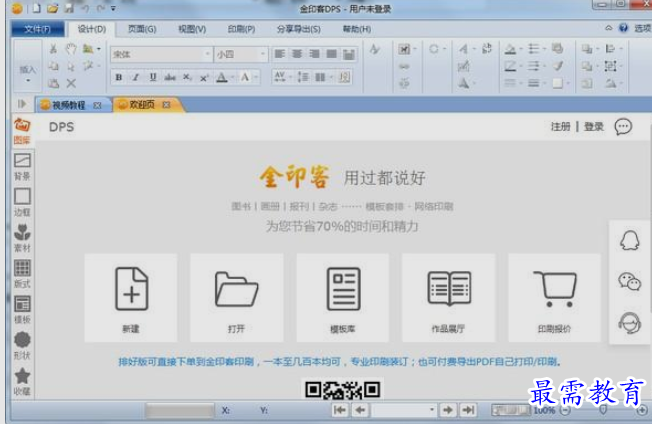Viewport: 652px width, 424px height.
Task: Open the font name dropdown 宋体
Action: [207, 54]
